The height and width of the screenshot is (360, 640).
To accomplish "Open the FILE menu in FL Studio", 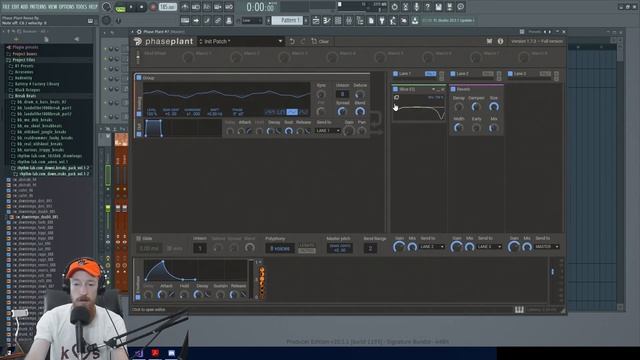I will (6, 7).
